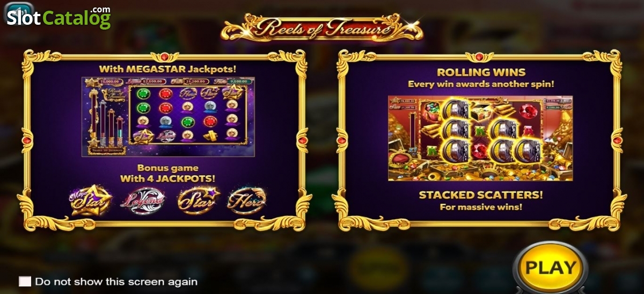644x294 pixels.
Task: Click the 'ROLLING WINS' heading text
Action: (481, 72)
